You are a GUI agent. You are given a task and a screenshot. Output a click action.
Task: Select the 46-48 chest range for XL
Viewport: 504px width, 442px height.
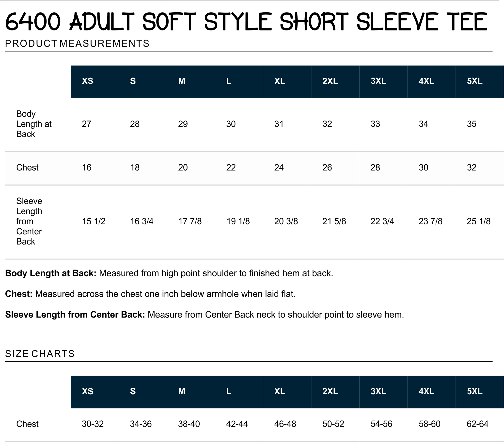[285, 424]
